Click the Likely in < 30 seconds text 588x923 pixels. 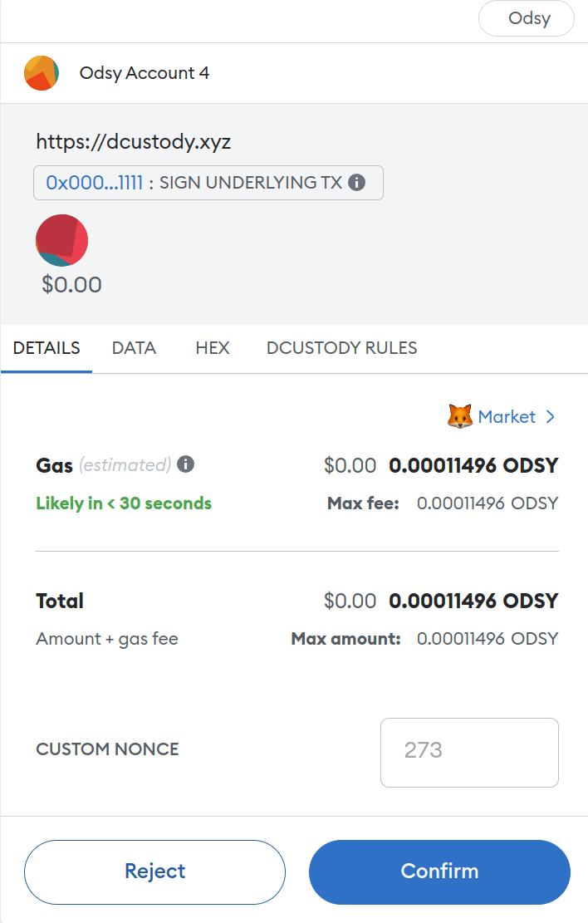124,503
